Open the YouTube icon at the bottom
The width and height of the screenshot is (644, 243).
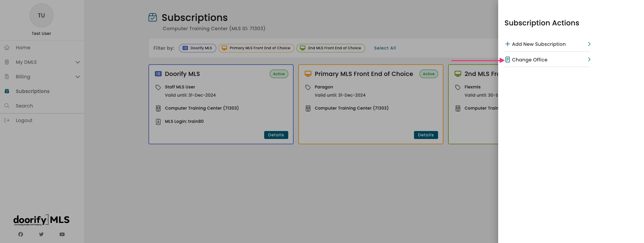62,234
